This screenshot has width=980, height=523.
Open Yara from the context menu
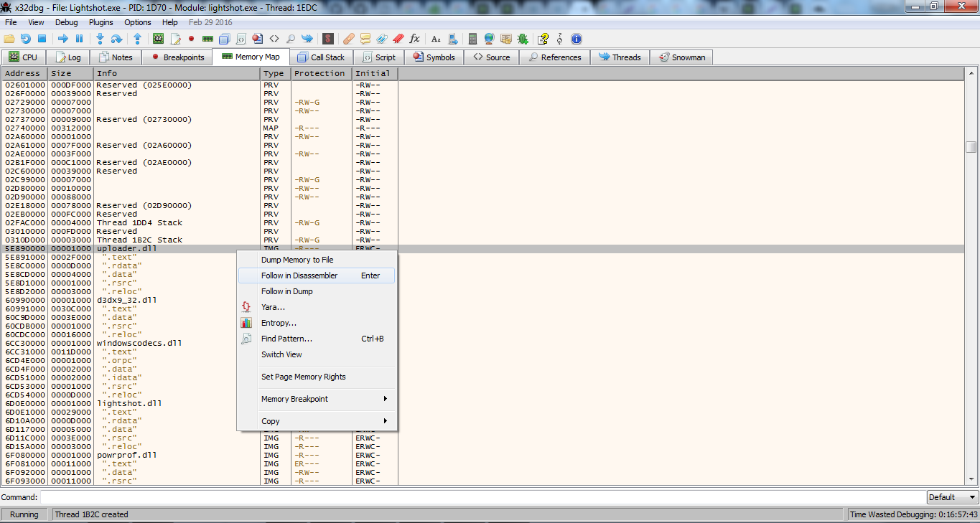tap(317, 307)
